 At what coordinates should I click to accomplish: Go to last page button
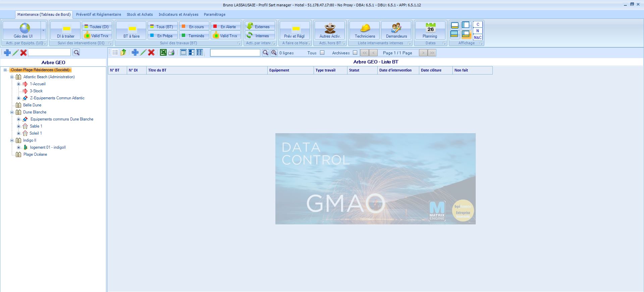(432, 53)
